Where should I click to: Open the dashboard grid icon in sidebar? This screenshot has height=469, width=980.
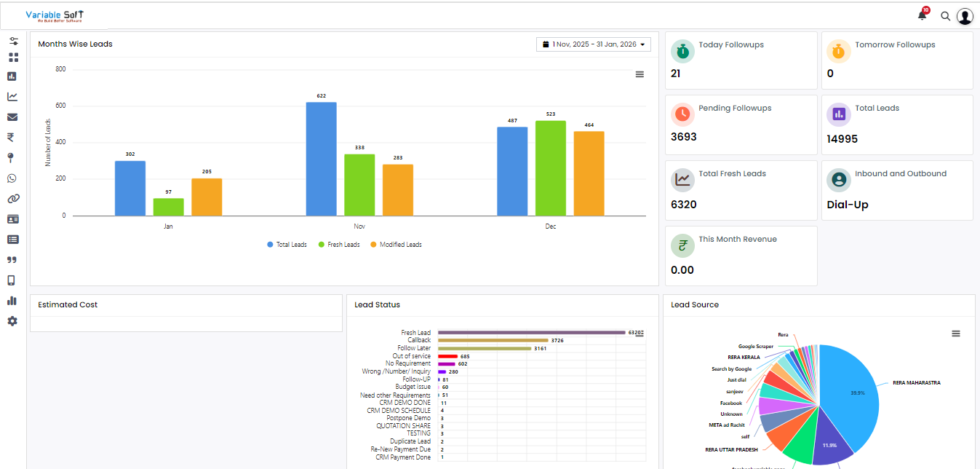tap(12, 56)
